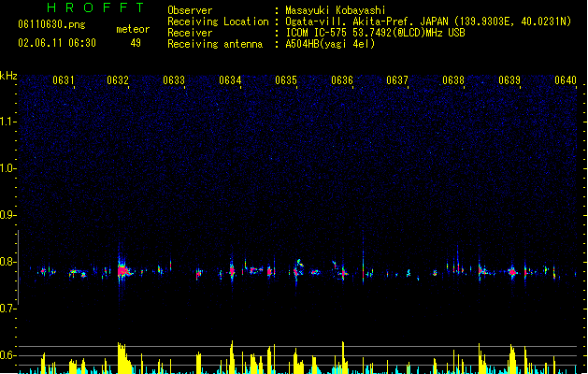Click the 0640 time marker
The image size is (588, 374).
(x=566, y=80)
